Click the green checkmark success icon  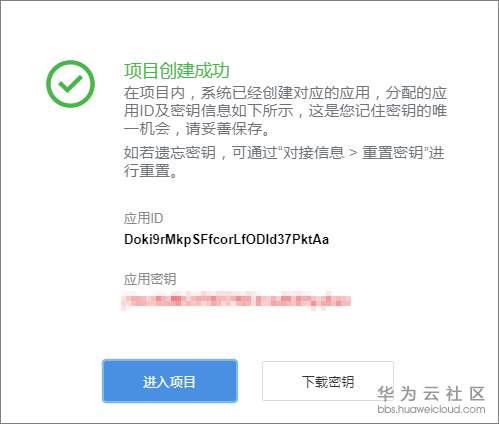[x=70, y=84]
